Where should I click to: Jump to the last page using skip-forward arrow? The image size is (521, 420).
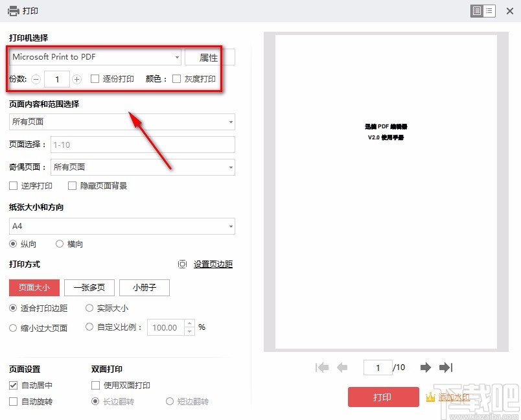click(x=446, y=367)
